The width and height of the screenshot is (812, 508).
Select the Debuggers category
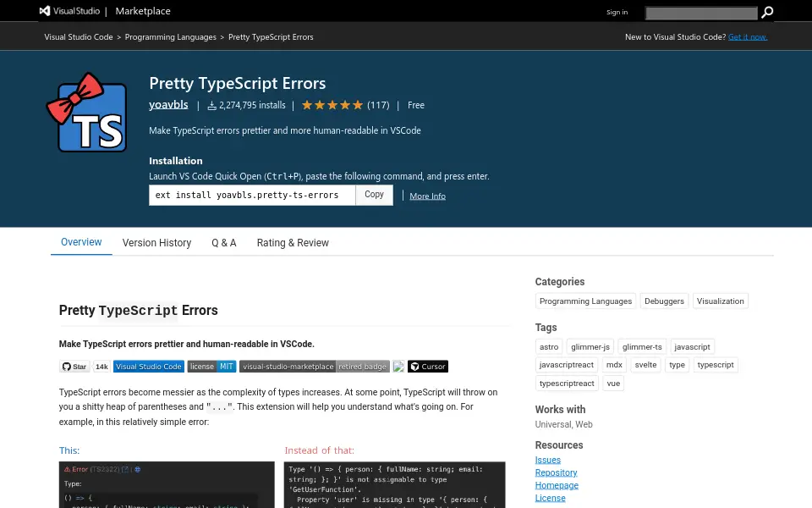click(x=664, y=301)
